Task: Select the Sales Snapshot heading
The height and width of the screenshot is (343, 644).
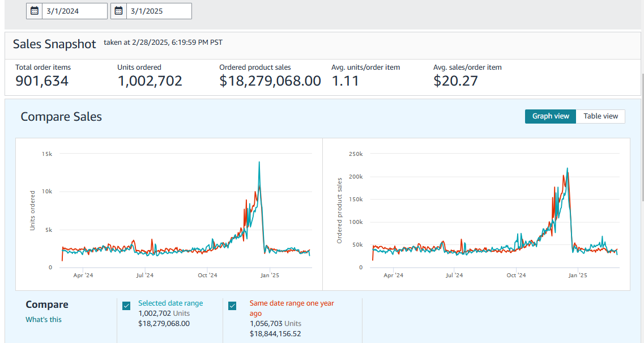Action: [x=54, y=44]
